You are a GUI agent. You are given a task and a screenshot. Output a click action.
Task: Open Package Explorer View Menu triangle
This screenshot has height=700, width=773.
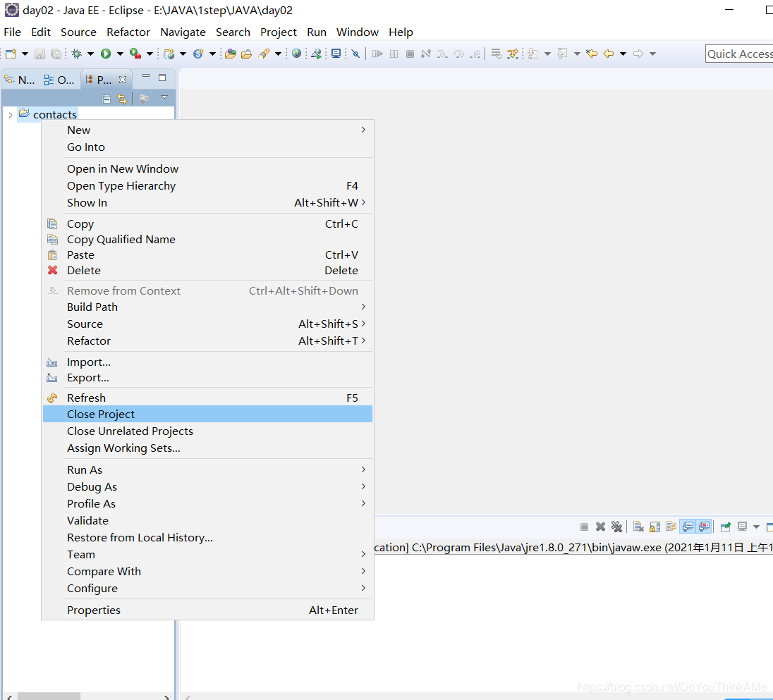pyautogui.click(x=164, y=97)
